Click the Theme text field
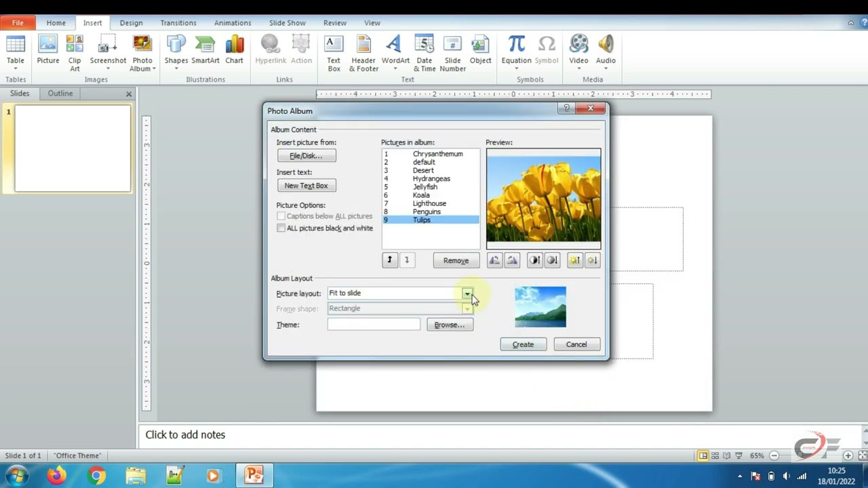The height and width of the screenshot is (488, 868). pos(374,325)
